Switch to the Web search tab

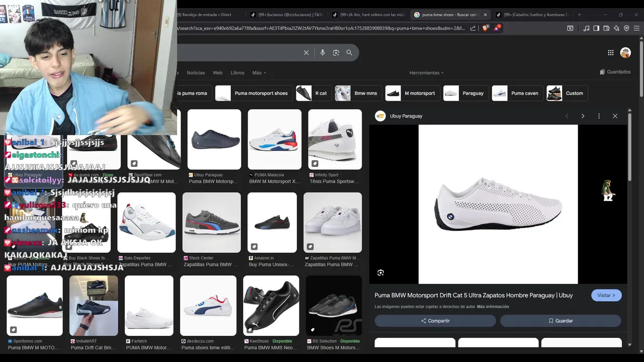click(217, 73)
